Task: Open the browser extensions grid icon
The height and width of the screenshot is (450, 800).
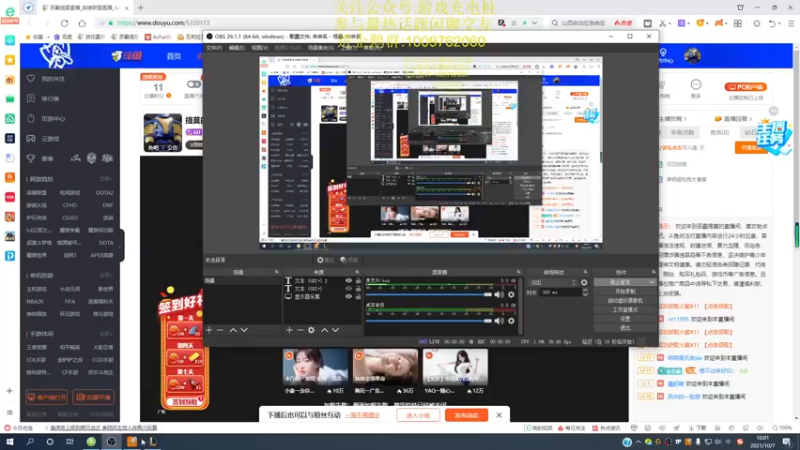Action: (738, 23)
